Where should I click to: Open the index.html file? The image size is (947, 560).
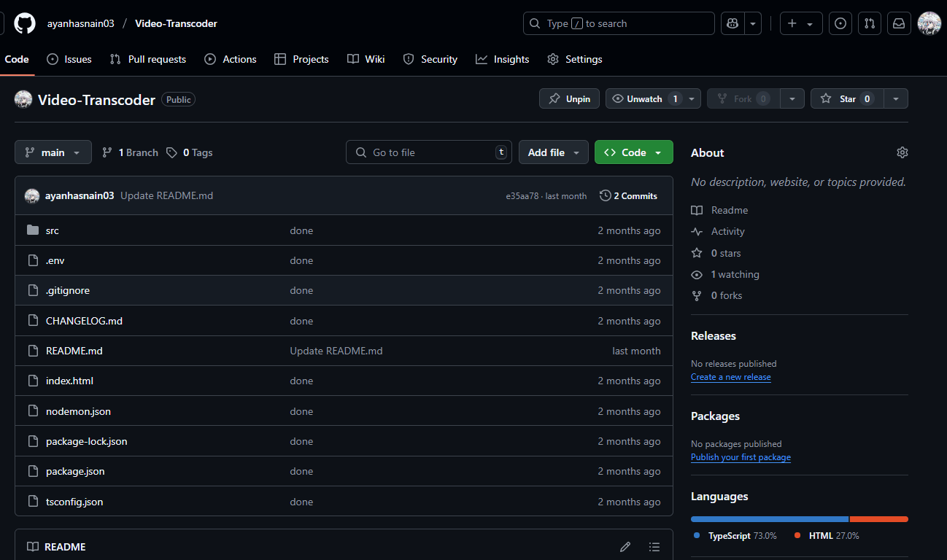[x=69, y=381]
